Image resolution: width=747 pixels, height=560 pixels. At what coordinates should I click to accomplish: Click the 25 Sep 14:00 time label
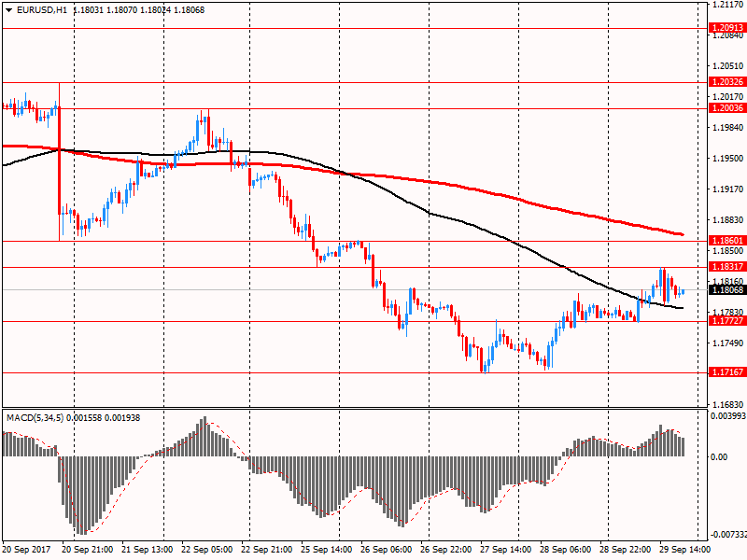coord(326,550)
